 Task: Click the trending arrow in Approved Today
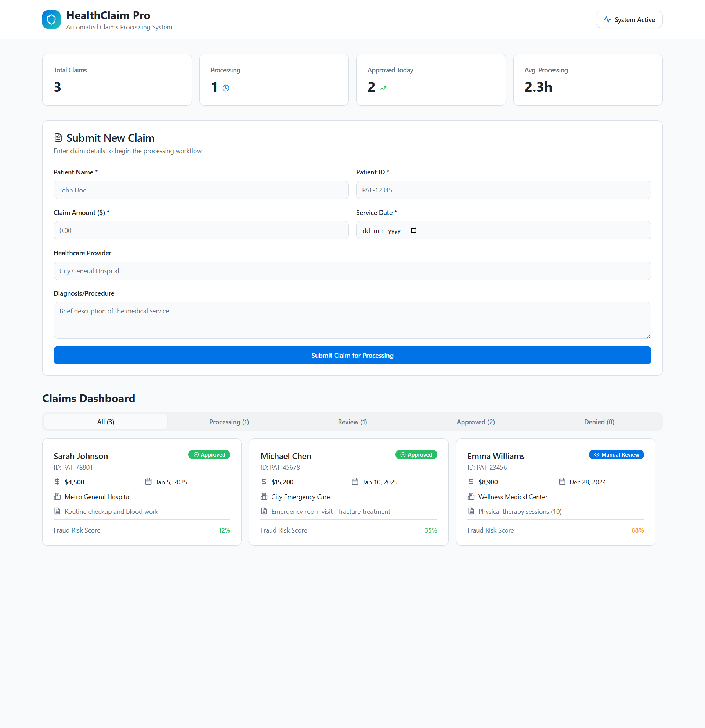383,88
